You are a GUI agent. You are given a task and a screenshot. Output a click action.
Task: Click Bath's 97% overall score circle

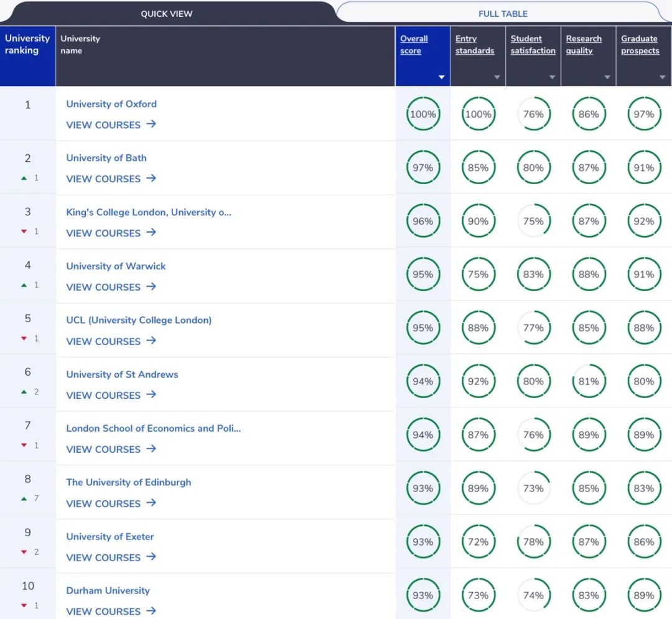[423, 167]
